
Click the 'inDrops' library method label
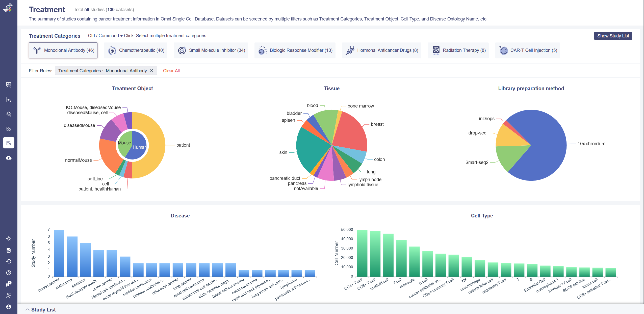click(x=486, y=119)
